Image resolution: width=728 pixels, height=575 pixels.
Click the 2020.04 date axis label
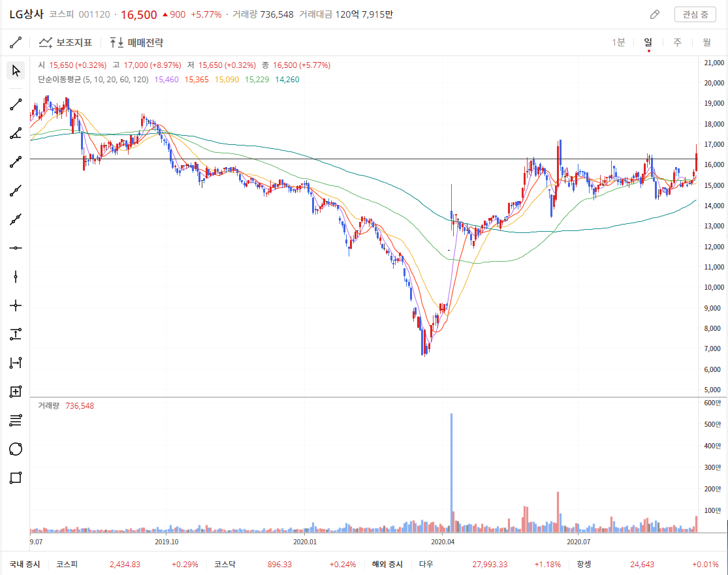click(443, 542)
